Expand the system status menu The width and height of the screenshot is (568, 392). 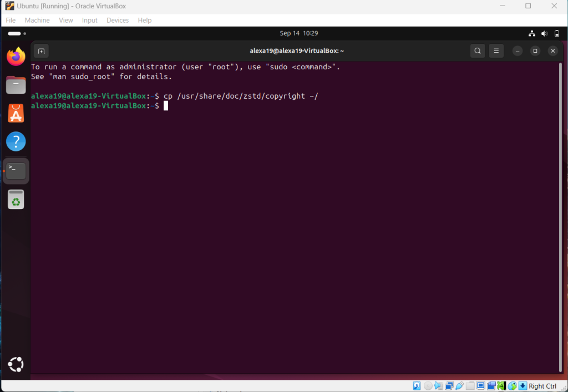(x=544, y=33)
